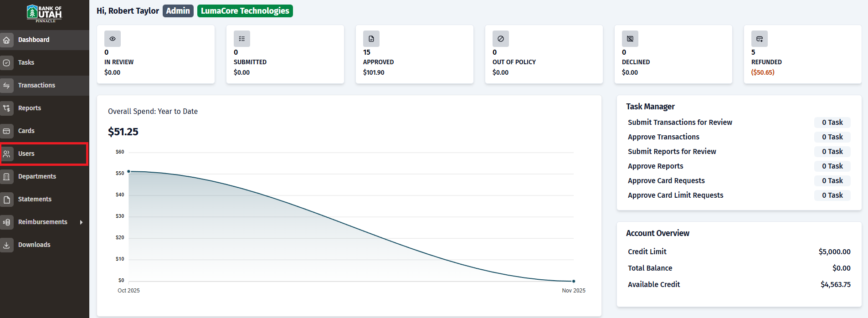Open the Users people icon
Viewport: 868px width, 318px height.
(x=6, y=154)
